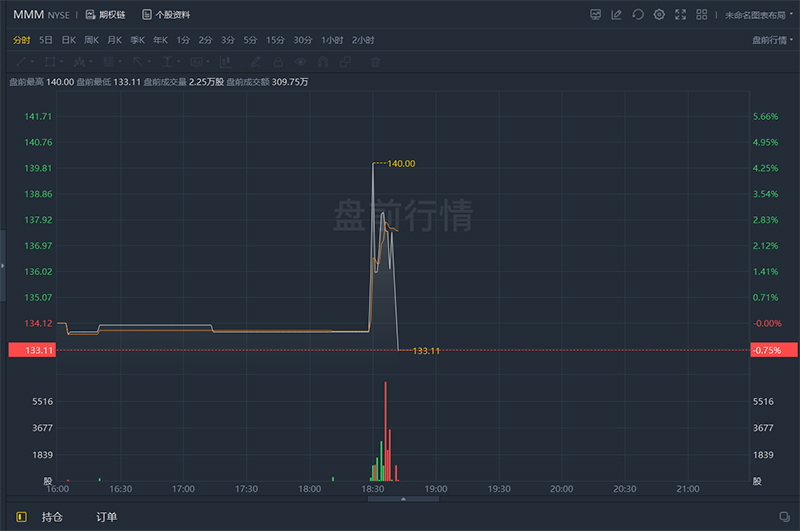800x531 pixels.
Task: Toggle magnet snap mode icon
Action: click(323, 62)
